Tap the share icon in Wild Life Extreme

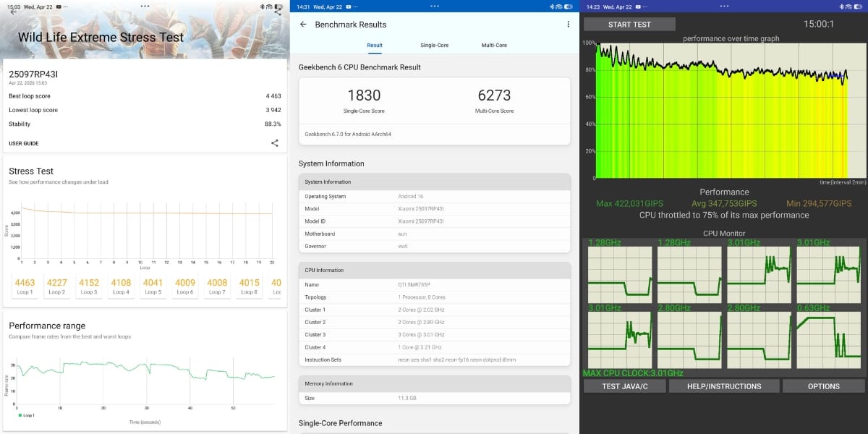[x=274, y=142]
